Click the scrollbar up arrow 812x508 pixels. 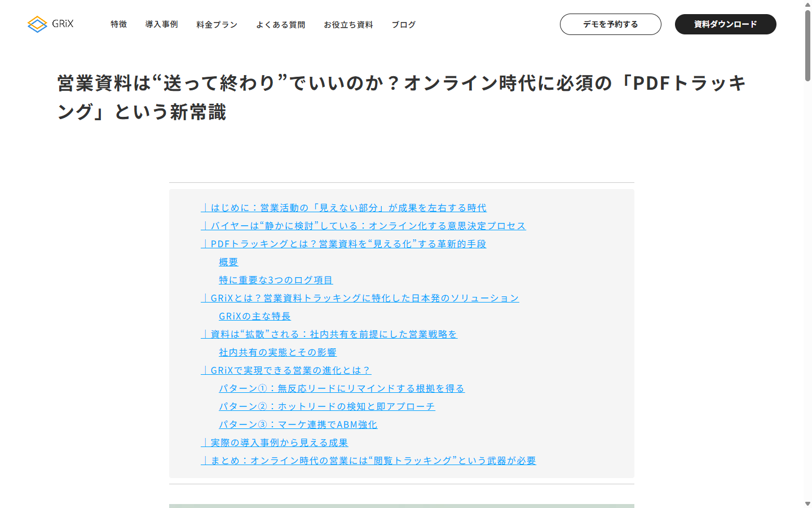[x=807, y=4]
